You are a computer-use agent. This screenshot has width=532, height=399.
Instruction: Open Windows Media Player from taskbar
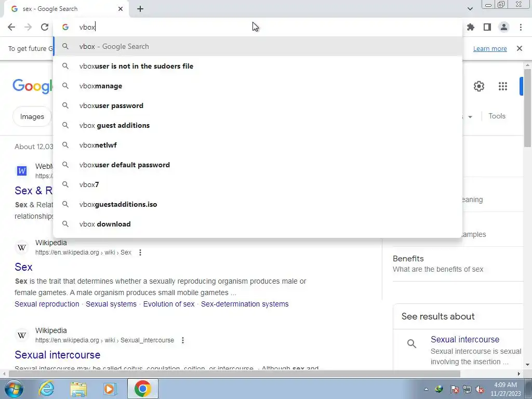[110, 389]
